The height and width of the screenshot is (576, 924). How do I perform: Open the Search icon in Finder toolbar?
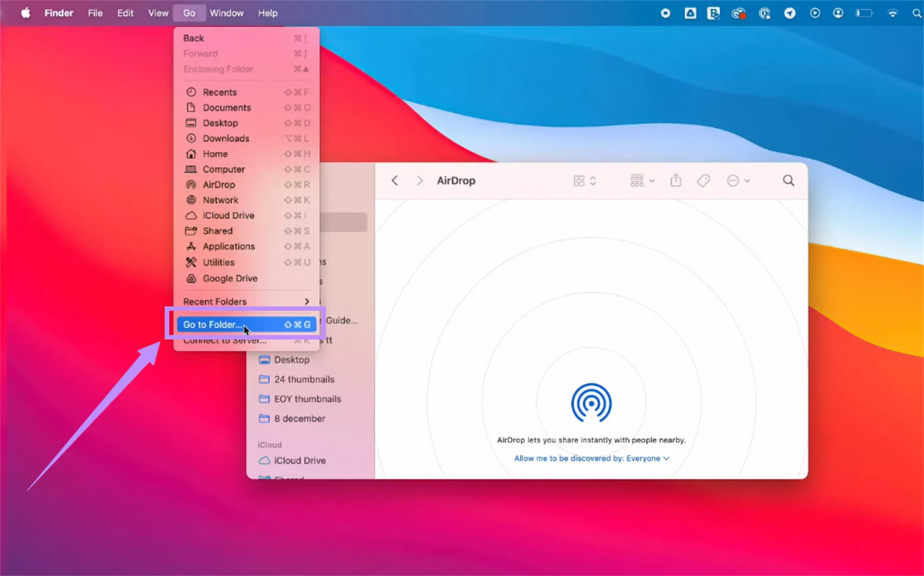tap(788, 180)
